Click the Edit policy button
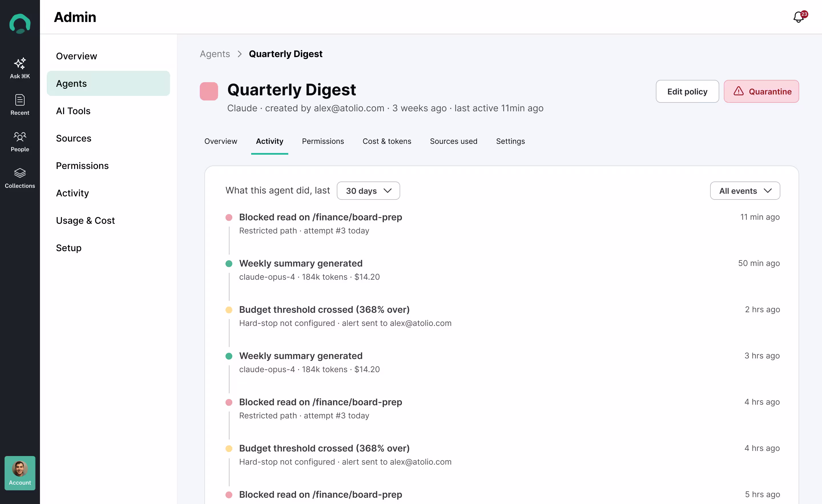 point(687,91)
